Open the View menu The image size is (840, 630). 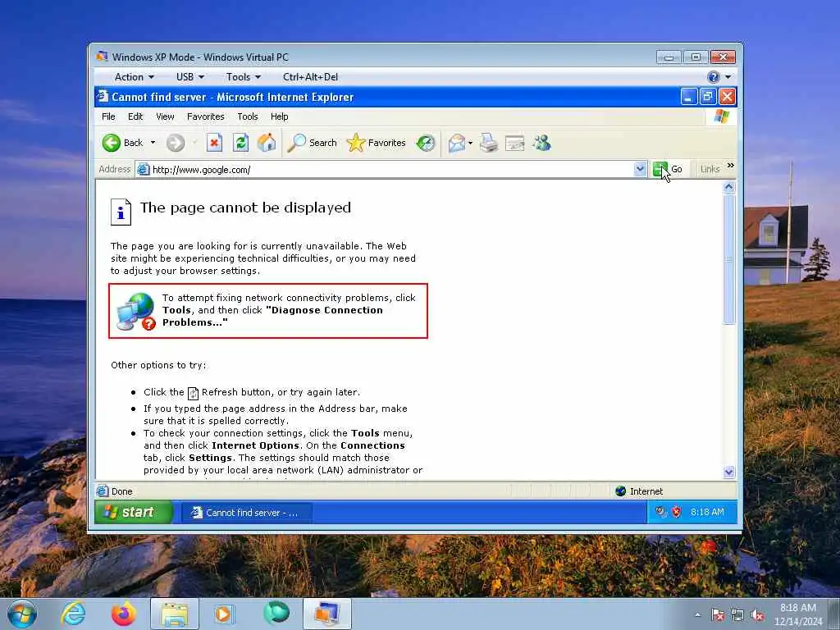[165, 116]
